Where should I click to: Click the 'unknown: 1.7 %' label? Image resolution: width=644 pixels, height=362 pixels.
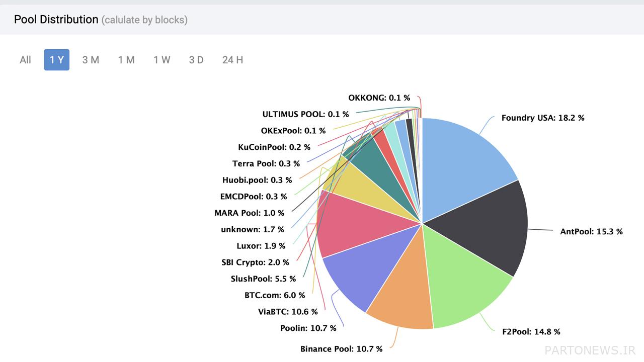(252, 229)
